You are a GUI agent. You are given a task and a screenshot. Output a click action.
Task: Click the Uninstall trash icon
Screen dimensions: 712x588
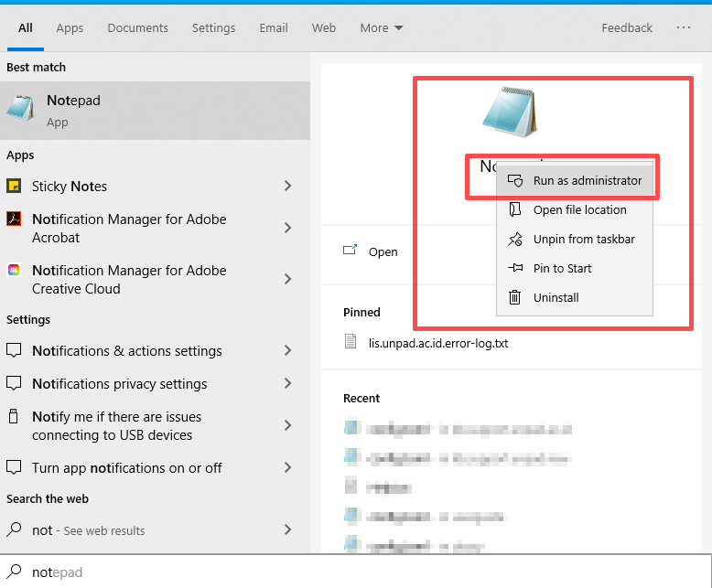coord(514,297)
